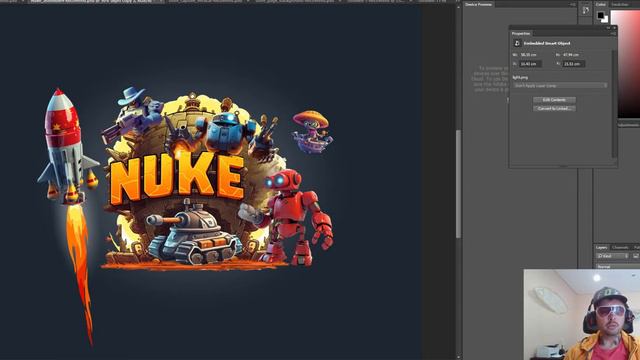Open the Device Preview panel flyout menu
The width and height of the screenshot is (640, 360).
573,4
